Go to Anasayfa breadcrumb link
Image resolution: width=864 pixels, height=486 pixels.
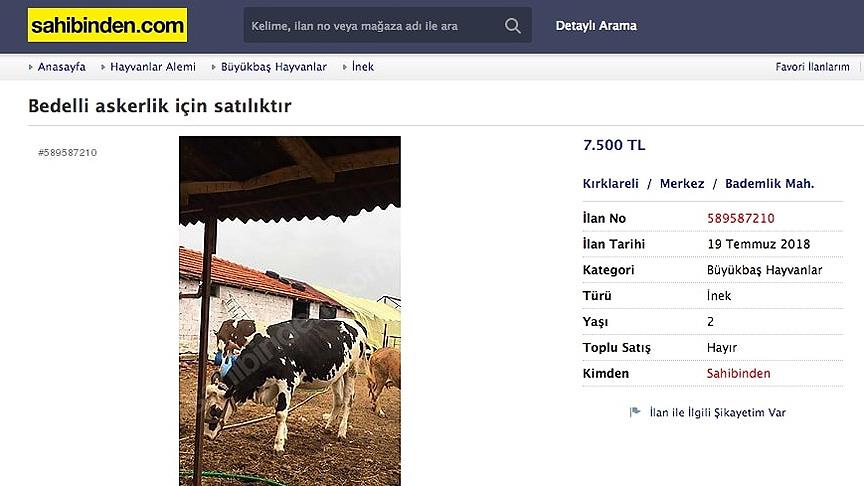[62, 67]
